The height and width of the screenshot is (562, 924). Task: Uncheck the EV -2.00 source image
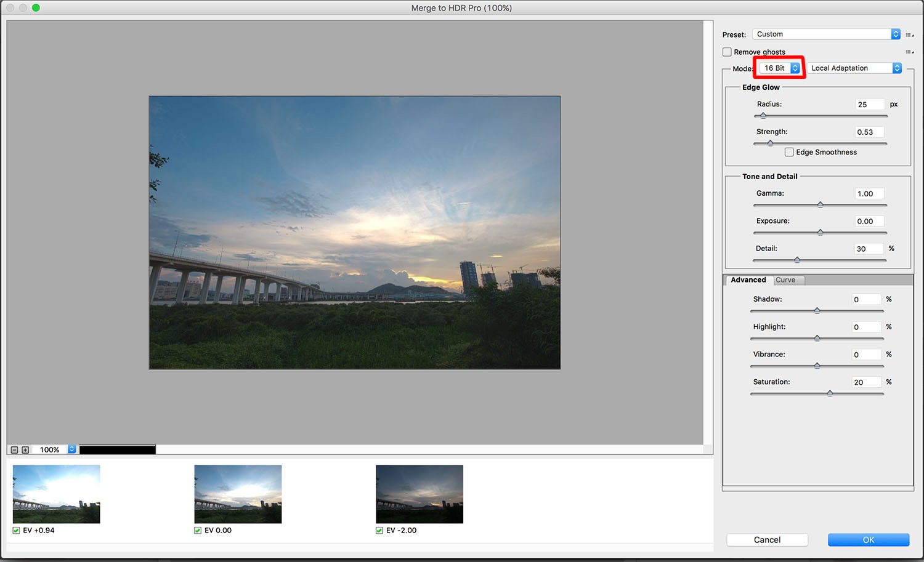(x=379, y=530)
